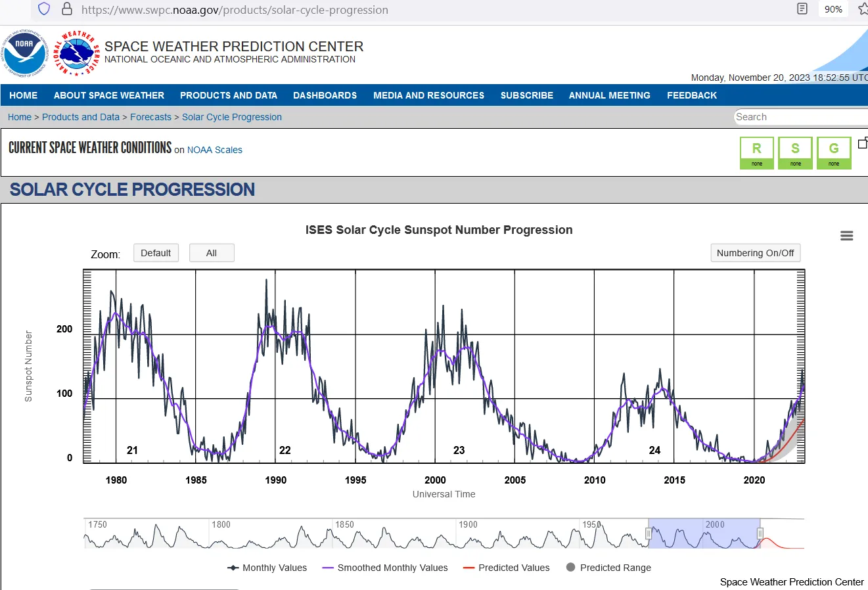868x590 pixels.
Task: Open the ANNUAL MEETING menu item
Action: (x=609, y=95)
